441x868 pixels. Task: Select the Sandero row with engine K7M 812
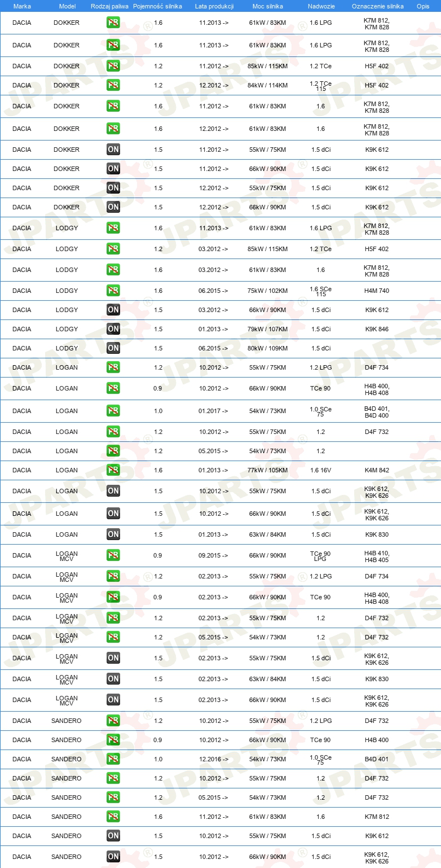tap(220, 817)
